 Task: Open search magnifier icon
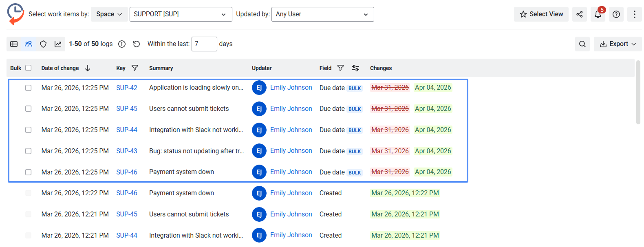[x=582, y=44]
